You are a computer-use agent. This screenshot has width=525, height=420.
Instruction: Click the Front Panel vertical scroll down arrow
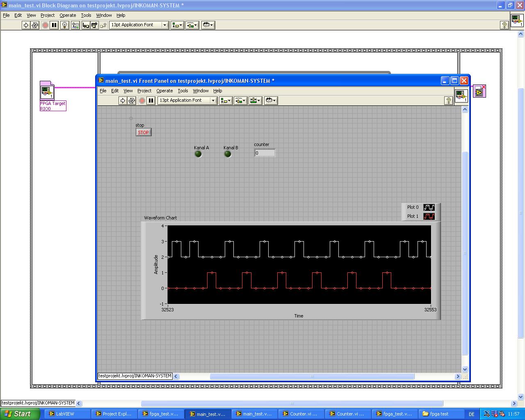pyautogui.click(x=465, y=369)
